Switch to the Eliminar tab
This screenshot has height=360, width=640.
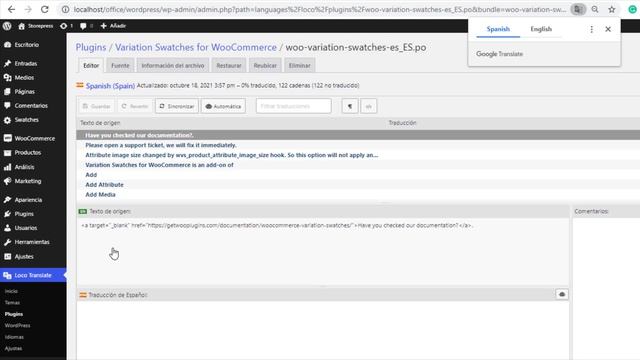[300, 65]
